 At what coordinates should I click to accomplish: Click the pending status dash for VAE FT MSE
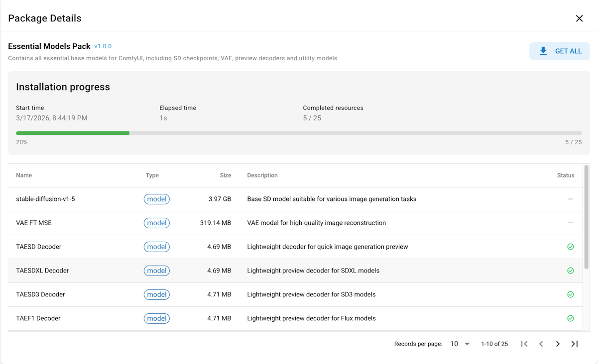[571, 223]
